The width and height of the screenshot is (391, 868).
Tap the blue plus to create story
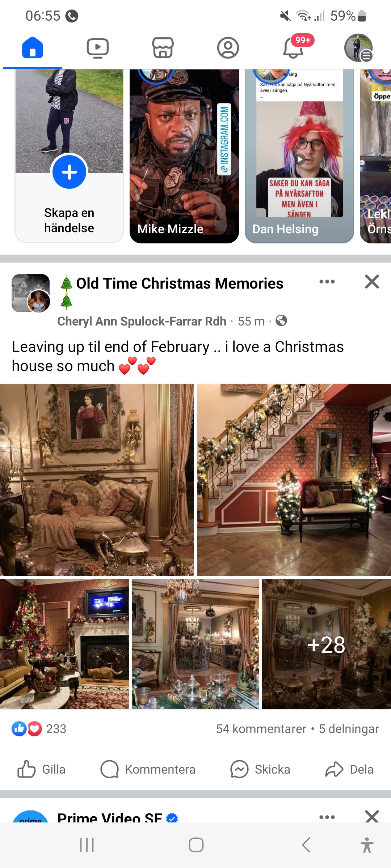pos(69,172)
